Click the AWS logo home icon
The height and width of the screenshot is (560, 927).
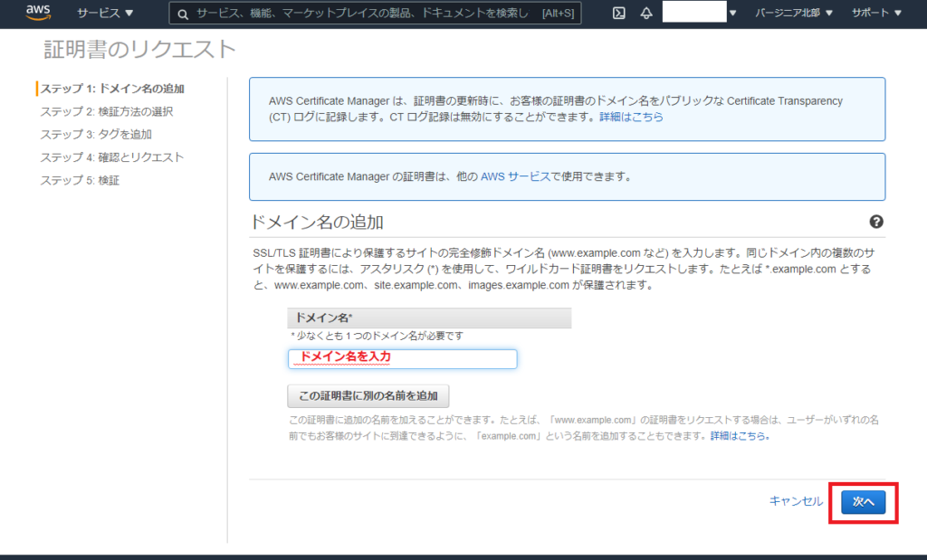(x=38, y=13)
